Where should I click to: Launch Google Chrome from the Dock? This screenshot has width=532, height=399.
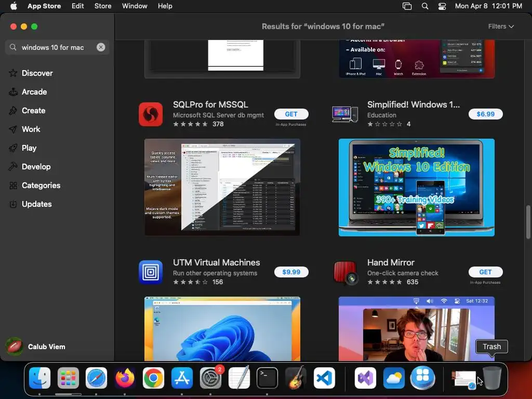tap(153, 378)
